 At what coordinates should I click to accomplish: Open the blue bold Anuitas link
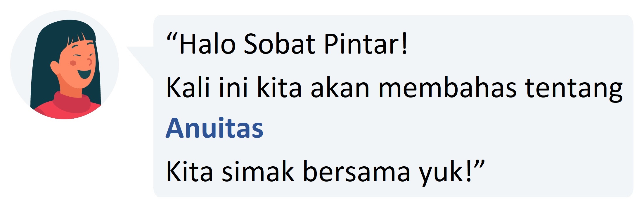pos(214,128)
